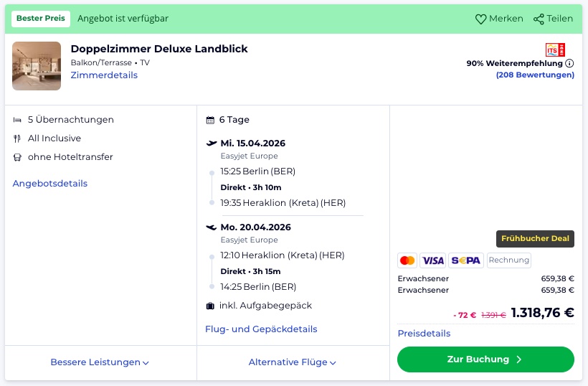Open the info icon beside Weiterempfehlung
The width and height of the screenshot is (588, 386).
pyautogui.click(x=569, y=63)
